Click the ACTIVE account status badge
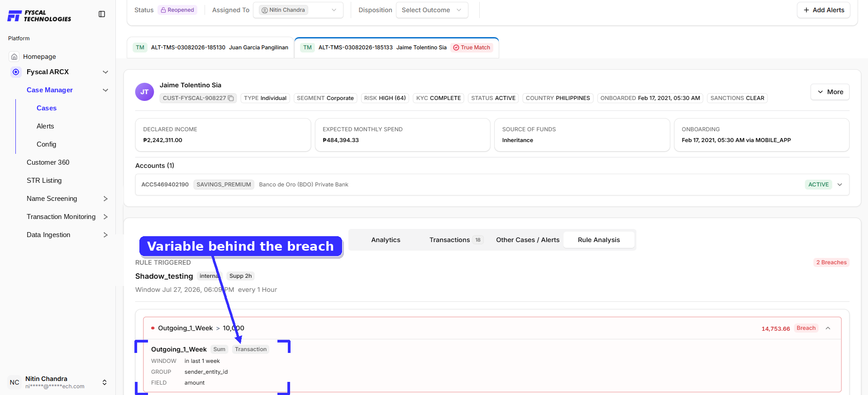 818,185
